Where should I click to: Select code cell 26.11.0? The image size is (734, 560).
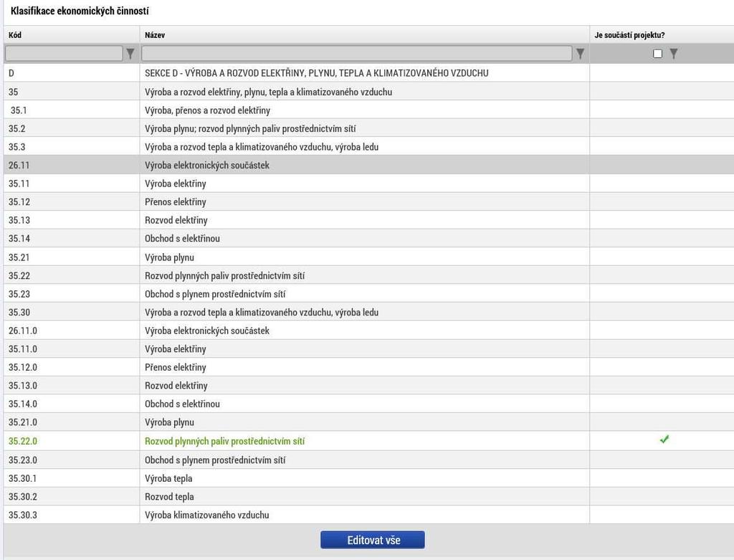point(22,331)
